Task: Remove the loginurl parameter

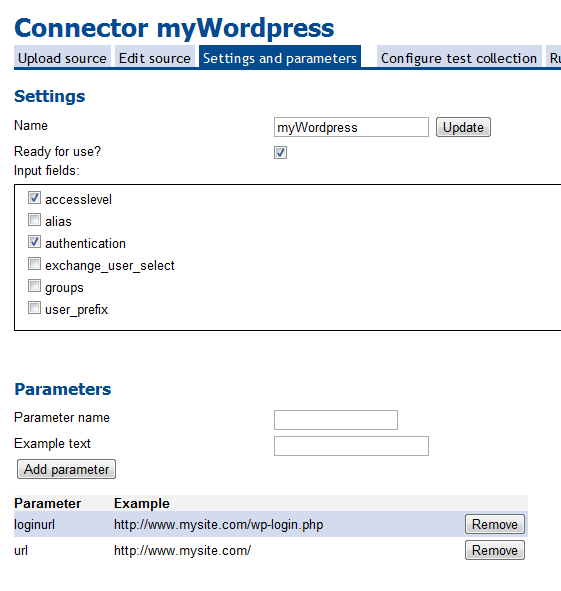Action: [495, 524]
